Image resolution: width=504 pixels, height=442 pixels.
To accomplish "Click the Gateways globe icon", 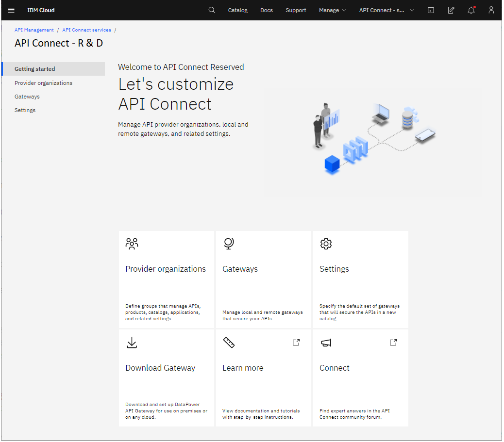I will (229, 244).
